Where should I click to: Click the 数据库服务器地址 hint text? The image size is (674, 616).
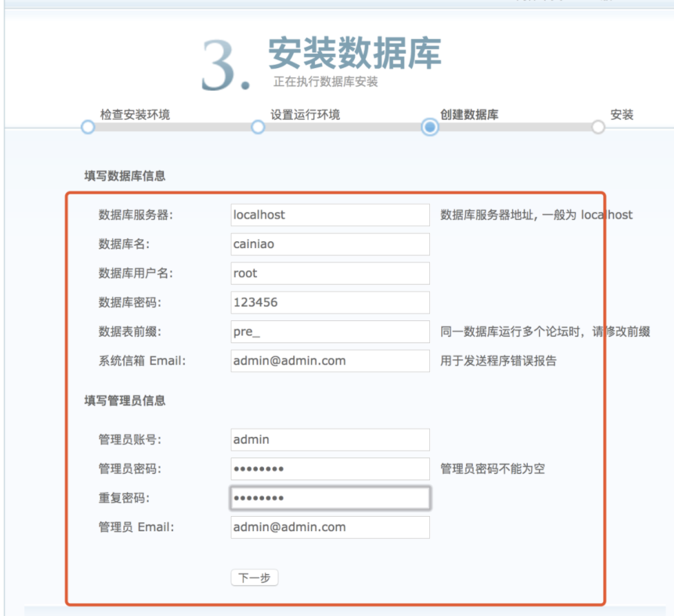coord(536,215)
